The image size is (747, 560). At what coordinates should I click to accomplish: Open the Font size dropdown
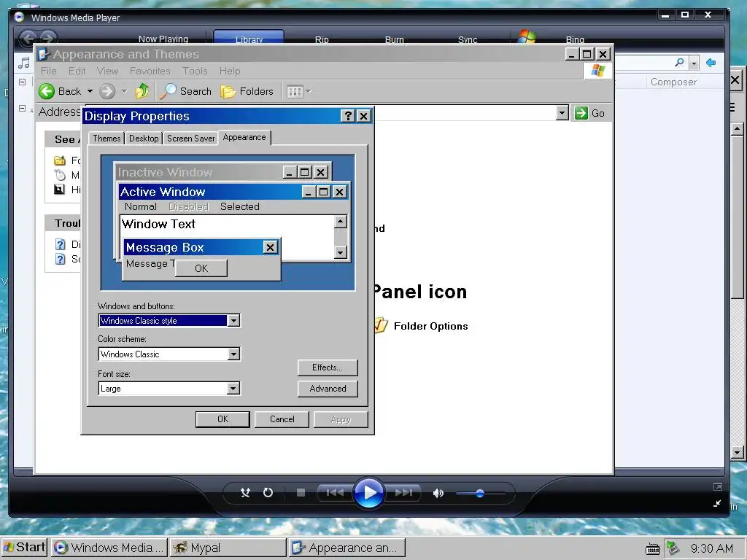tap(233, 389)
